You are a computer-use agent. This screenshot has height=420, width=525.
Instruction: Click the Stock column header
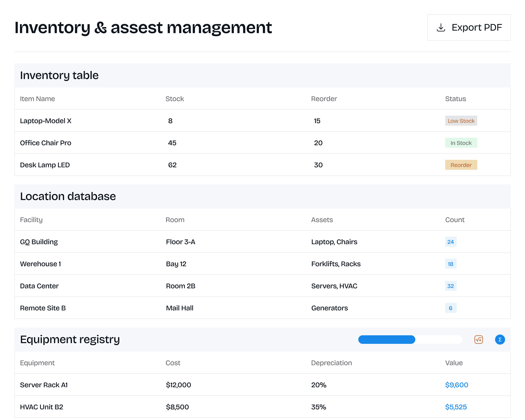click(175, 99)
